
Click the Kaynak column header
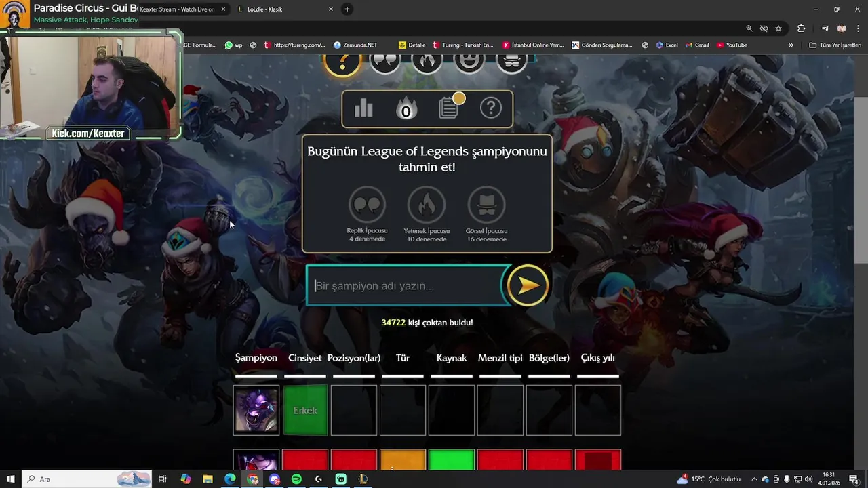pos(452,358)
